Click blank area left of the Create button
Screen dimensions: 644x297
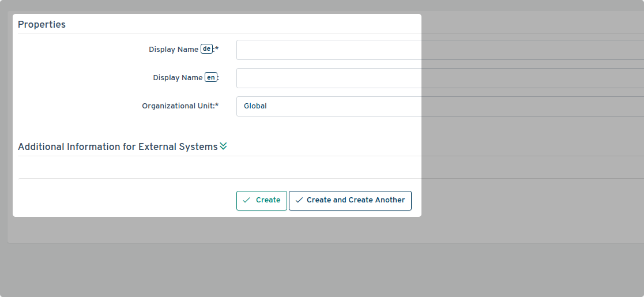pos(127,200)
